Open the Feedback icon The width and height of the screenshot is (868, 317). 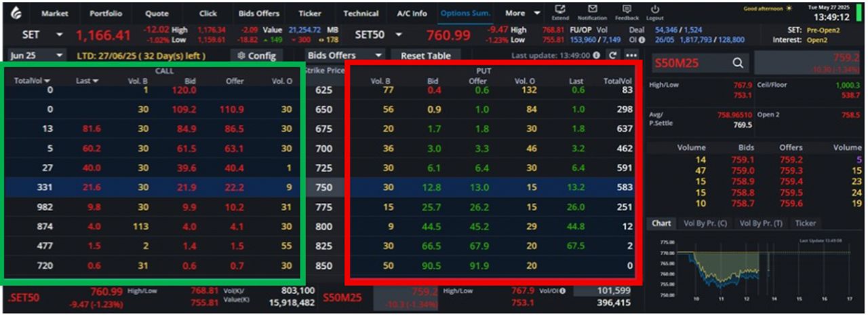point(627,10)
